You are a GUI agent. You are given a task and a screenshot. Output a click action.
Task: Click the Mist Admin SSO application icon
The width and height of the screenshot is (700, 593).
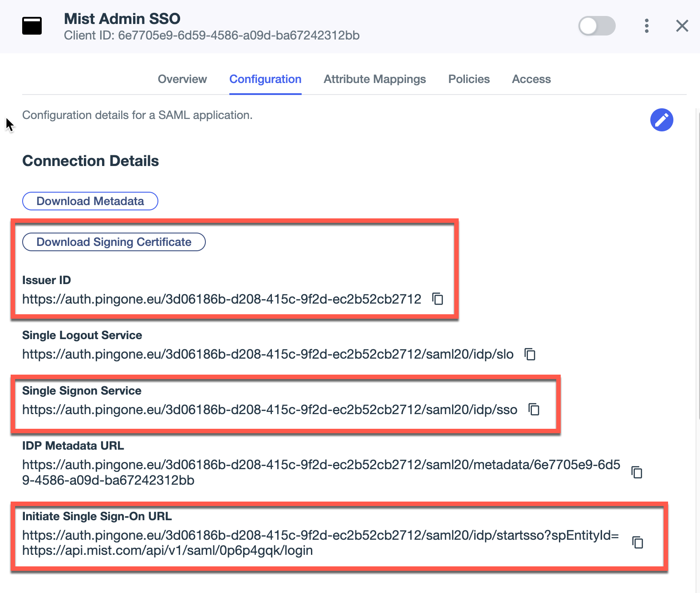click(32, 26)
